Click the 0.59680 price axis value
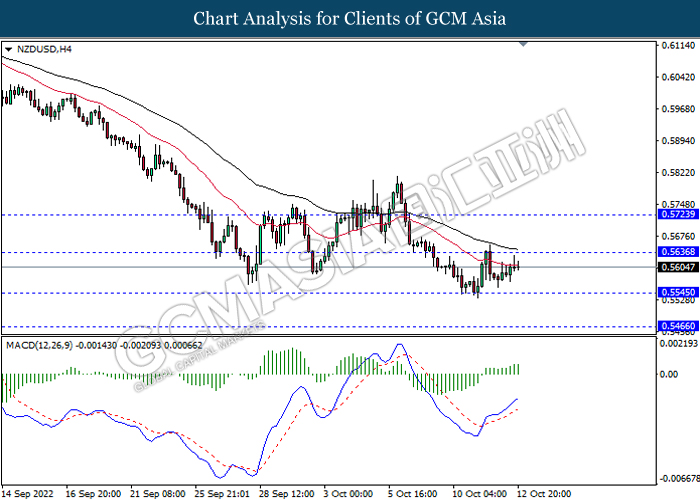Viewport: 700px width, 500px height. (x=678, y=109)
